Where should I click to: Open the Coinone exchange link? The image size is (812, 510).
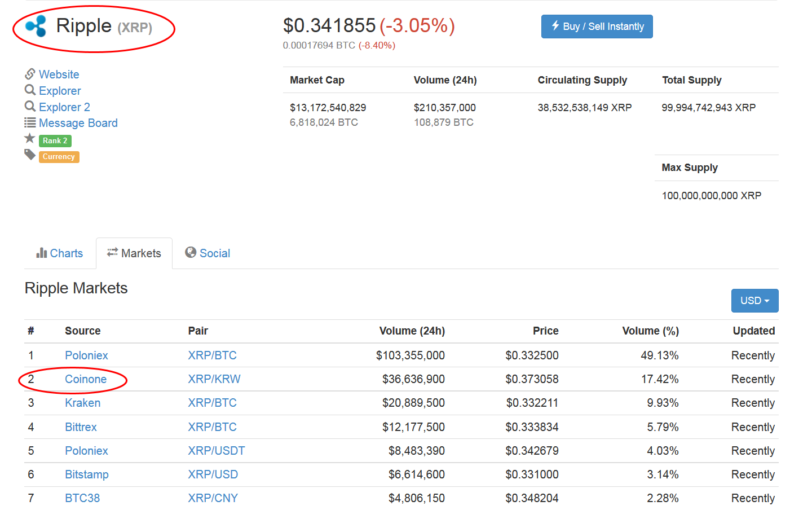click(86, 379)
